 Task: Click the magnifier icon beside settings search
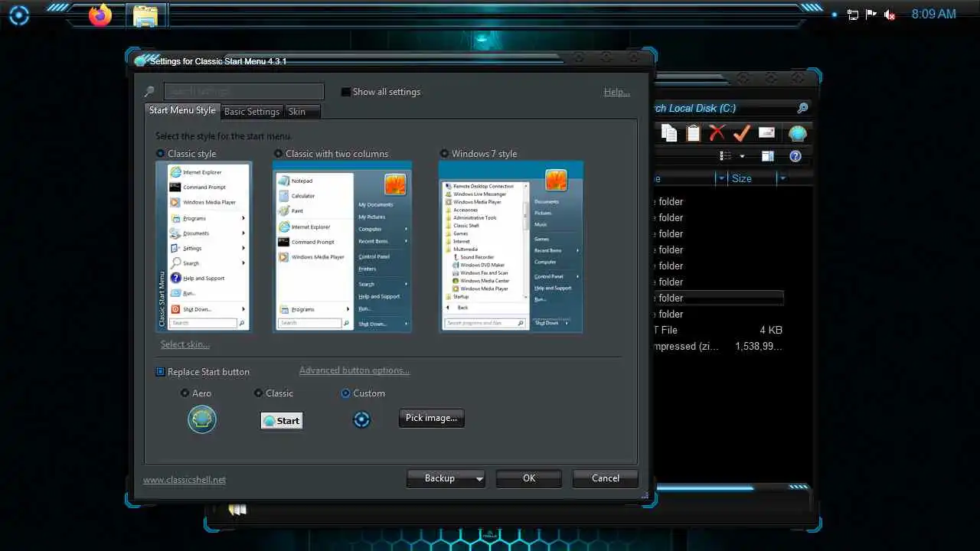pyautogui.click(x=150, y=92)
